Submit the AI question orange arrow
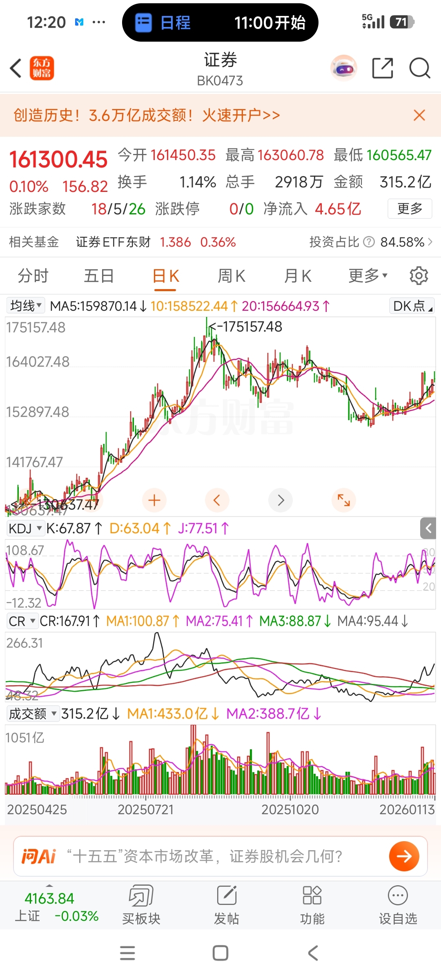 [404, 856]
